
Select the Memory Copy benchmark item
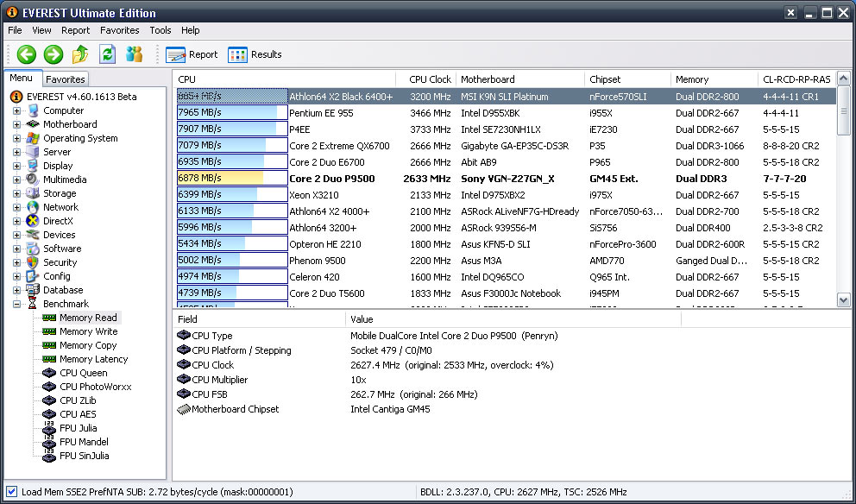(x=88, y=346)
